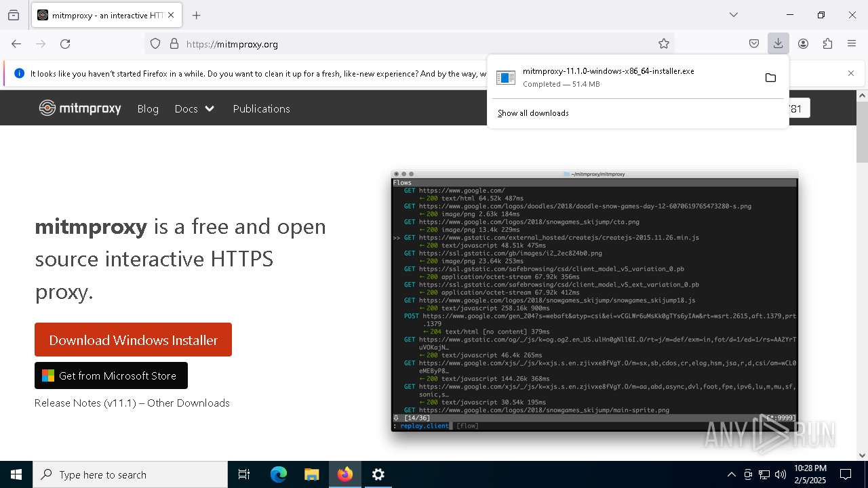Click Show all downloads
The height and width of the screenshot is (488, 868).
pyautogui.click(x=533, y=113)
